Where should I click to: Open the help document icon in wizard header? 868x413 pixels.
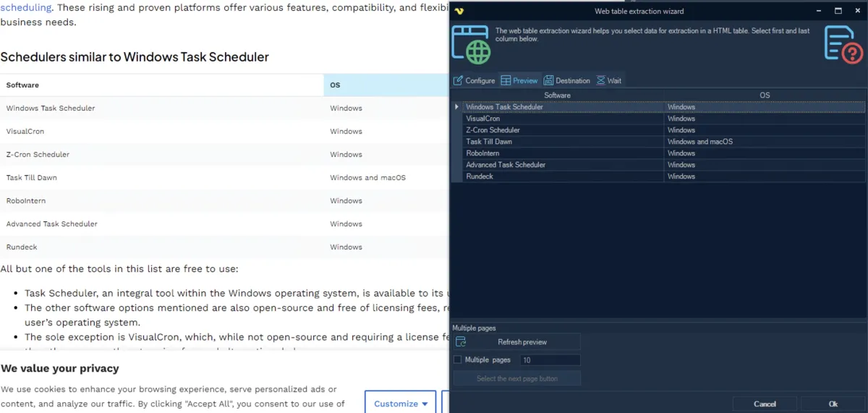[x=844, y=44]
